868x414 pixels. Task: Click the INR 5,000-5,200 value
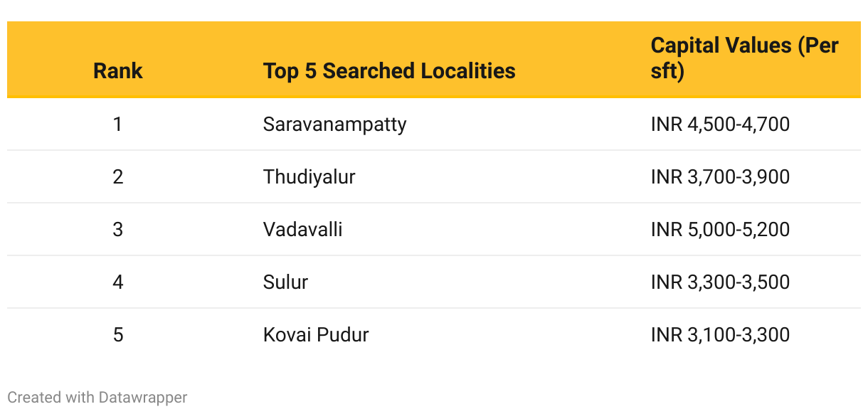720,229
